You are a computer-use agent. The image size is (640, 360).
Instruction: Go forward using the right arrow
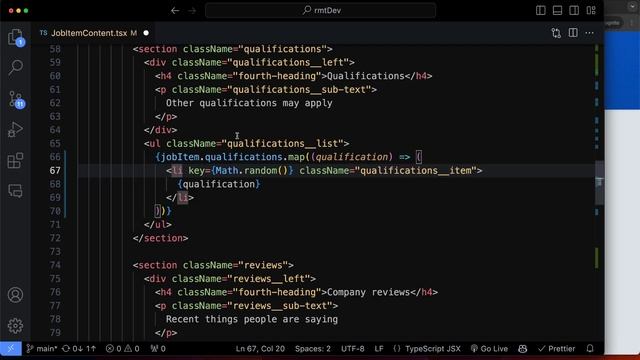192,11
